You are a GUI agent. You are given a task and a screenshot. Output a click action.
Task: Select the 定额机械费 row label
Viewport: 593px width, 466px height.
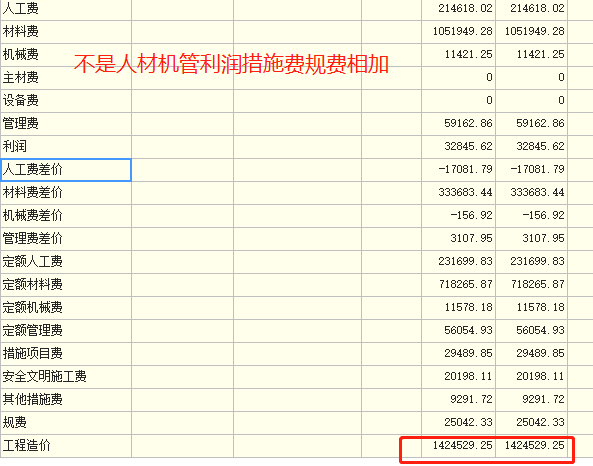(33, 308)
